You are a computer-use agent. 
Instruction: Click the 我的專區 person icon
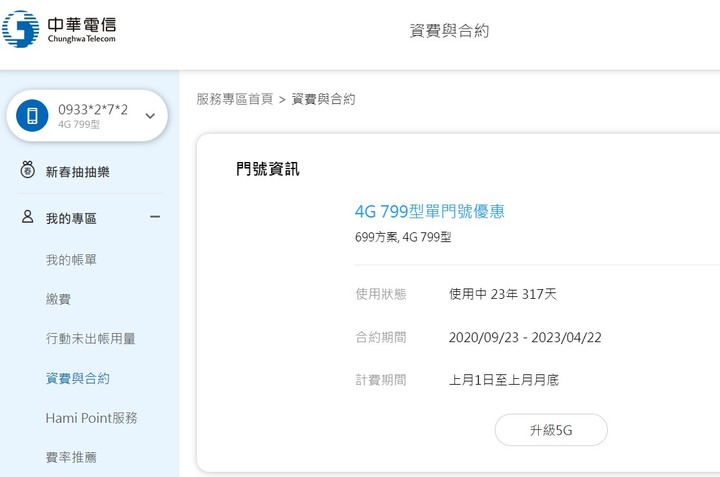[28, 217]
